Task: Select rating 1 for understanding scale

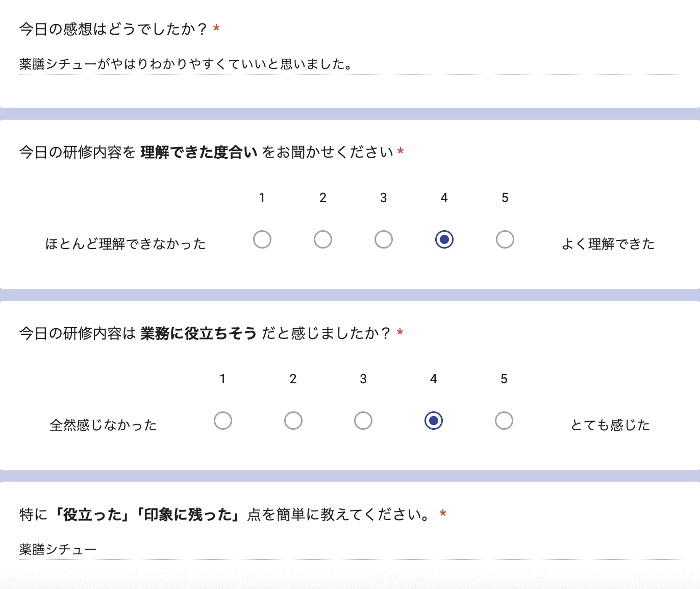Action: click(262, 239)
